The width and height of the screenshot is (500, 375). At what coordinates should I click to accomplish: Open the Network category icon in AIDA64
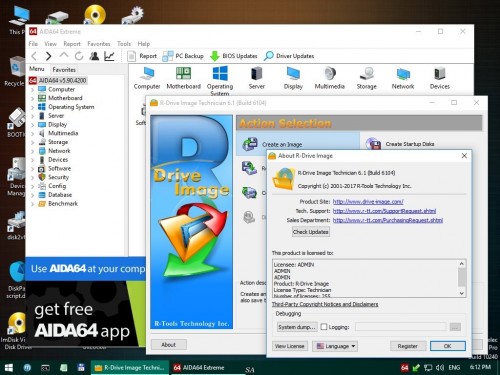pos(403,78)
